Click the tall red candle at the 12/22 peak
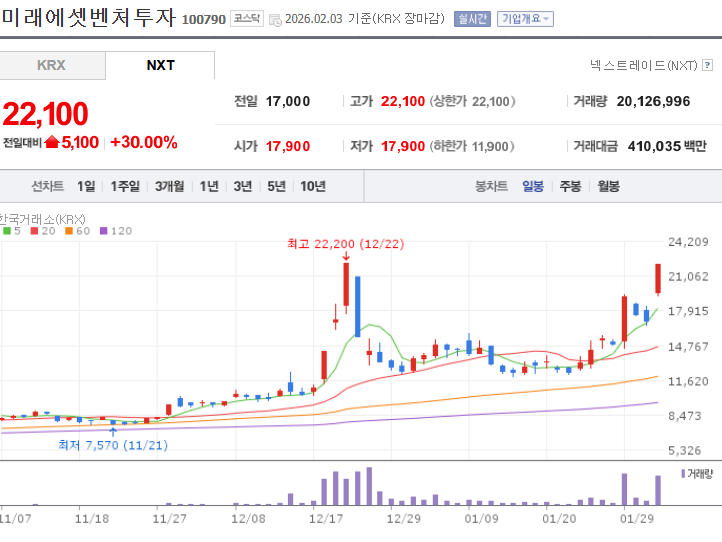The image size is (722, 542). pos(346,285)
